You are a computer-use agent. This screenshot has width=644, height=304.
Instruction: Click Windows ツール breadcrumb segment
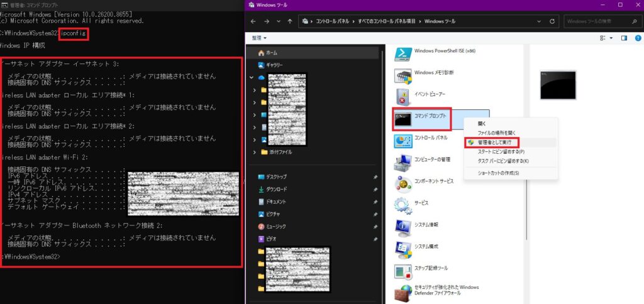440,21
